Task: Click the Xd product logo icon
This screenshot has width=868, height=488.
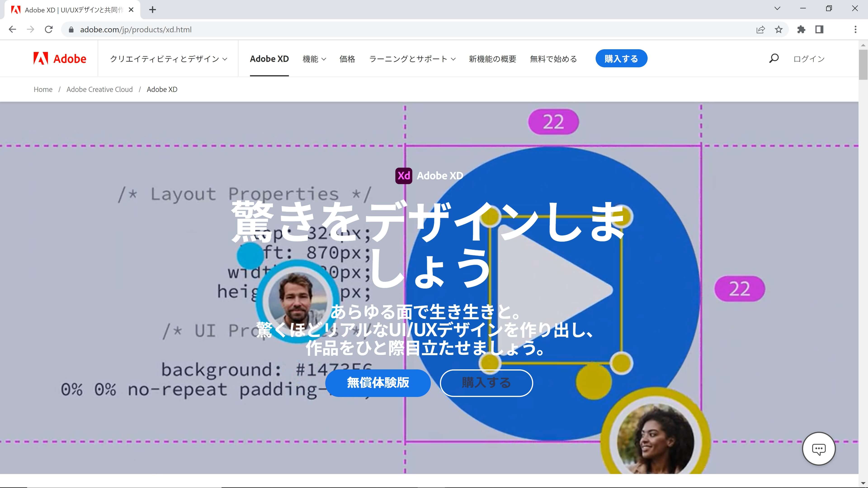Action: pos(403,176)
